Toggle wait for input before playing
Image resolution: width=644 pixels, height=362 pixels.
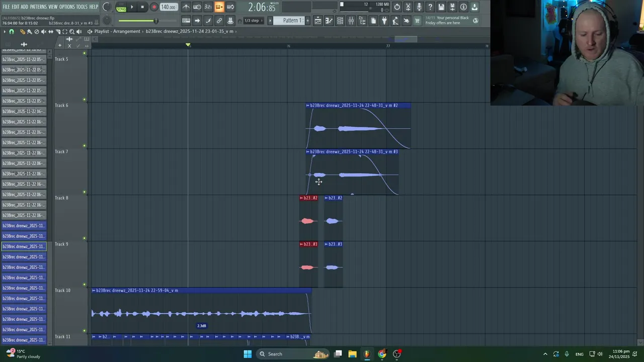point(197,7)
